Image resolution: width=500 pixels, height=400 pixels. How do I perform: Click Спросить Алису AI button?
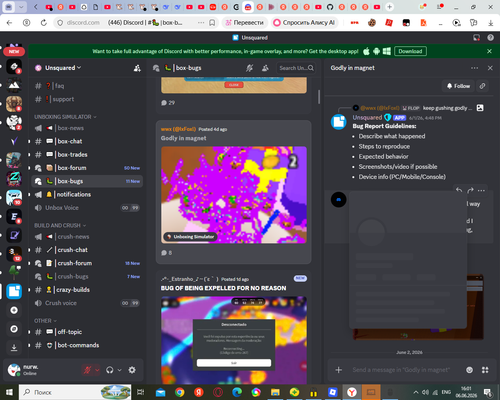coord(304,23)
